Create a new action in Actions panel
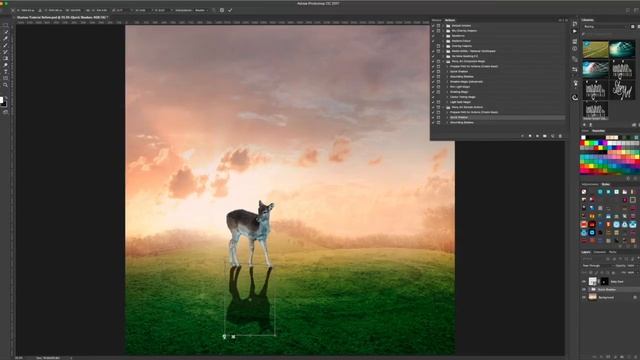The width and height of the screenshot is (640, 360). (553, 136)
